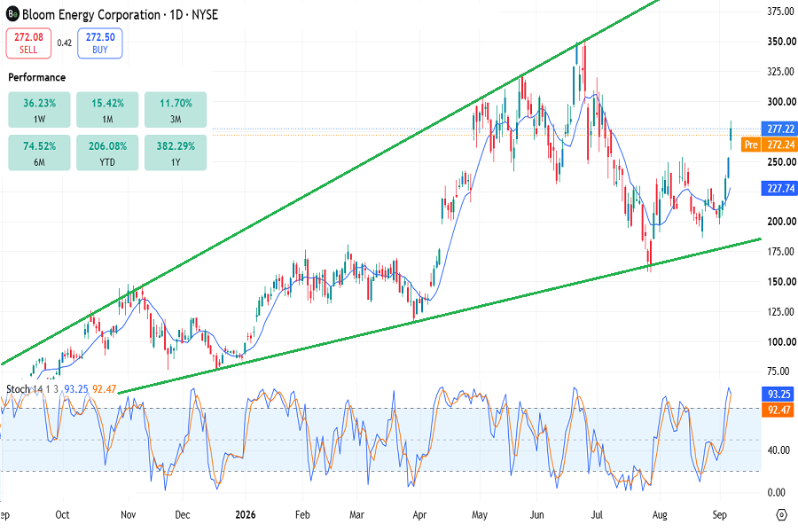The width and height of the screenshot is (798, 532).
Task: Click the 40.00 level on the stochastic scale
Action: (778, 450)
